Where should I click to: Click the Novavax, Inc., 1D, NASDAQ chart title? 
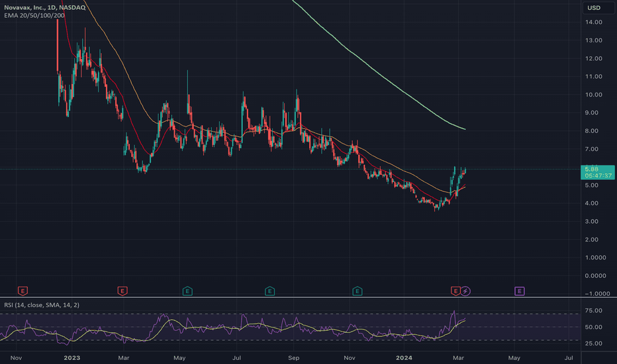(x=44, y=7)
